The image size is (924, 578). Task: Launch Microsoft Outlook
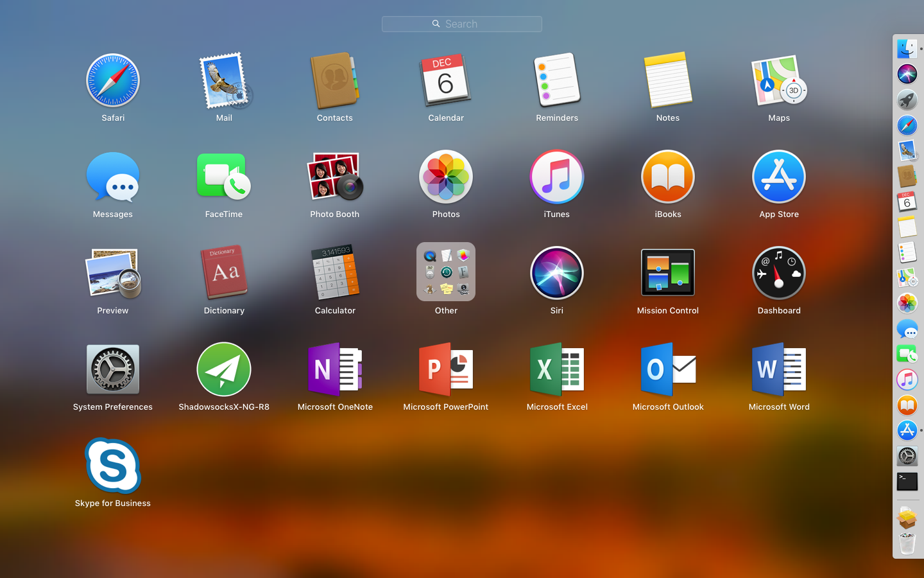point(668,369)
